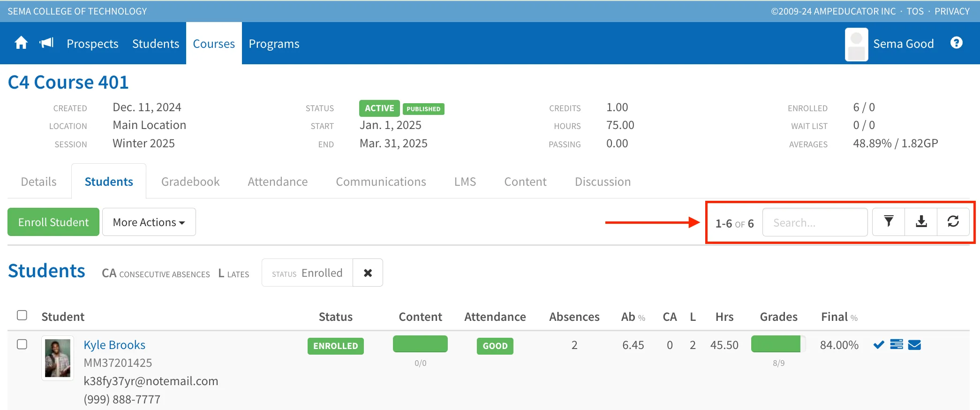Switch to the Gradebook tab
The height and width of the screenshot is (410, 980).
190,182
